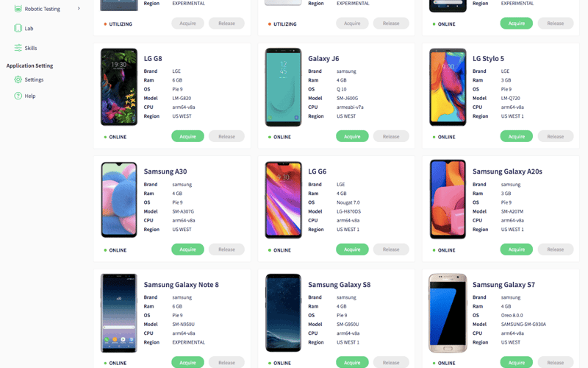The width and height of the screenshot is (588, 368).
Task: Select the Galaxy J6 phone image
Action: [x=283, y=87]
